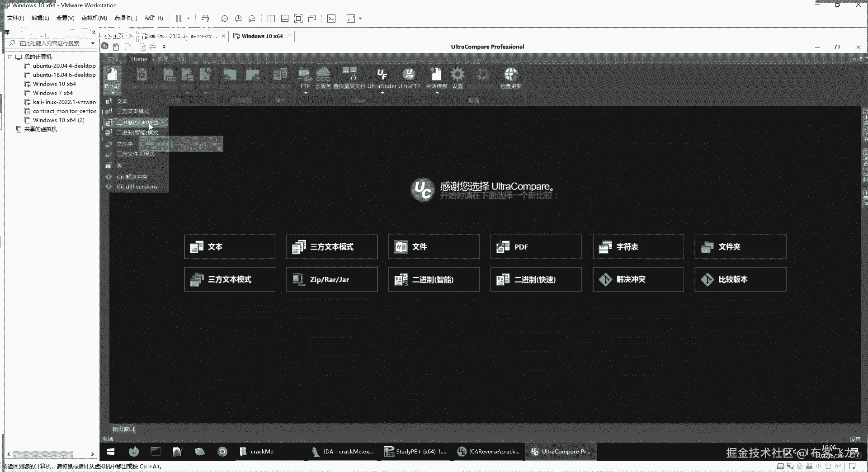Click the 比较版本 compare versions button

coord(741,279)
